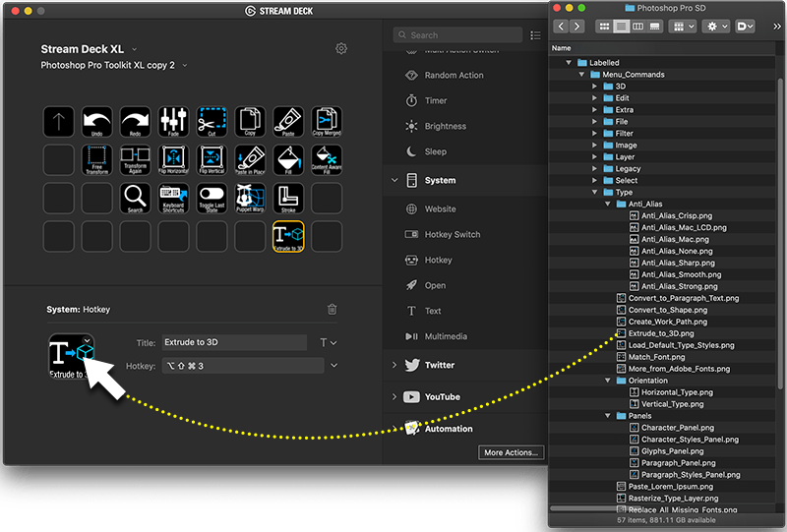This screenshot has height=532, width=787.
Task: Expand the YouTube actions category
Action: [x=394, y=396]
